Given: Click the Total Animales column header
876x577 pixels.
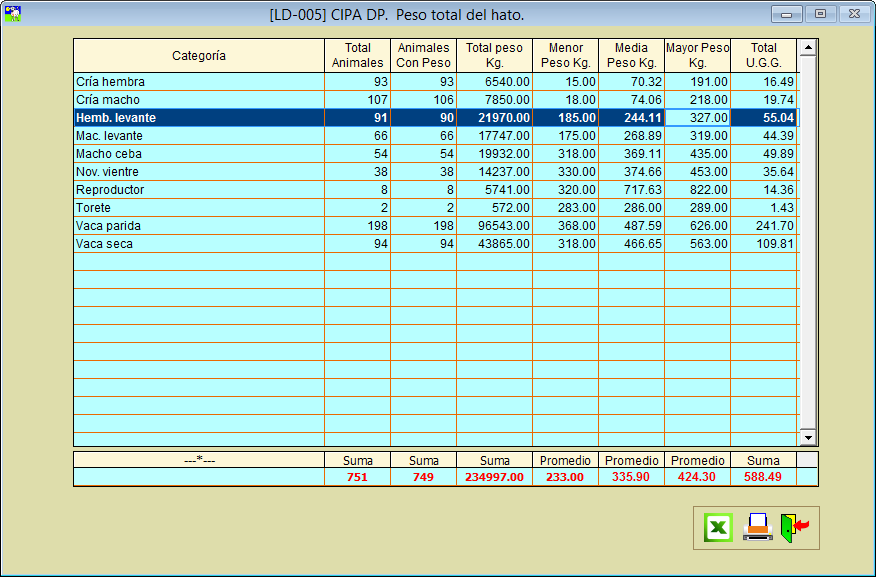Looking at the screenshot, I should (357, 56).
